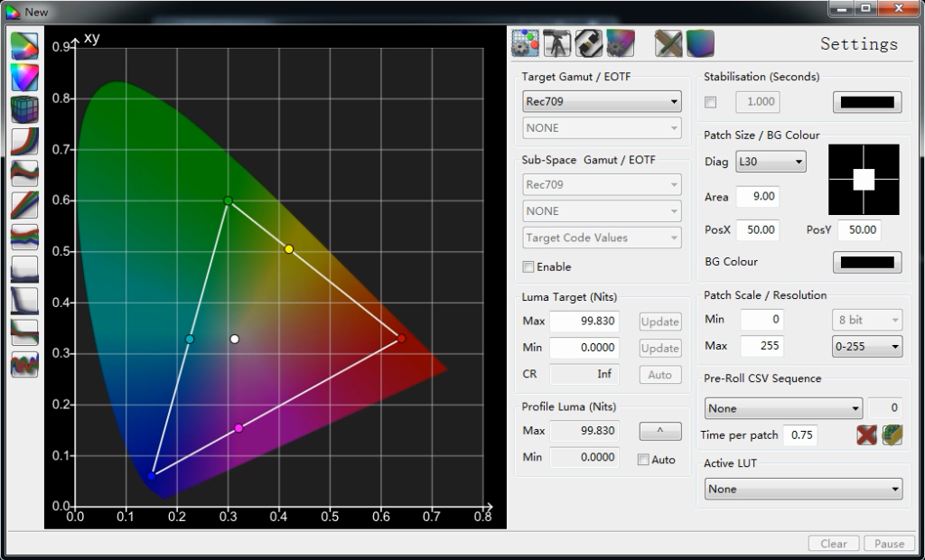This screenshot has width=925, height=560.
Task: Open the CIE xy chromaticity graph icon
Action: coord(24,47)
